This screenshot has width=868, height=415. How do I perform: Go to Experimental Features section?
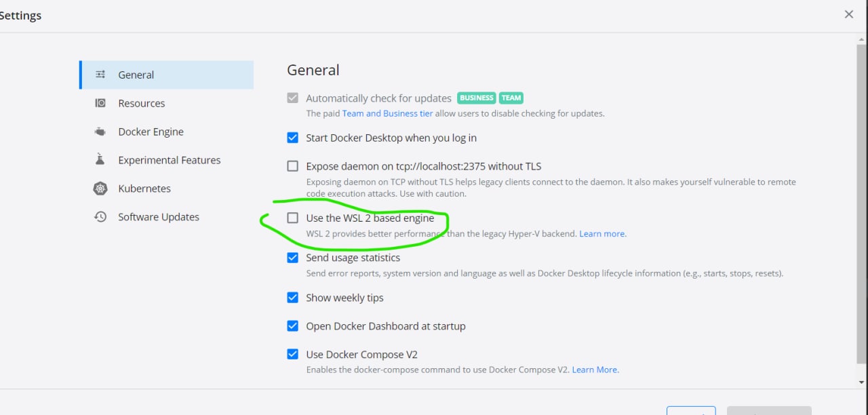coord(167,160)
